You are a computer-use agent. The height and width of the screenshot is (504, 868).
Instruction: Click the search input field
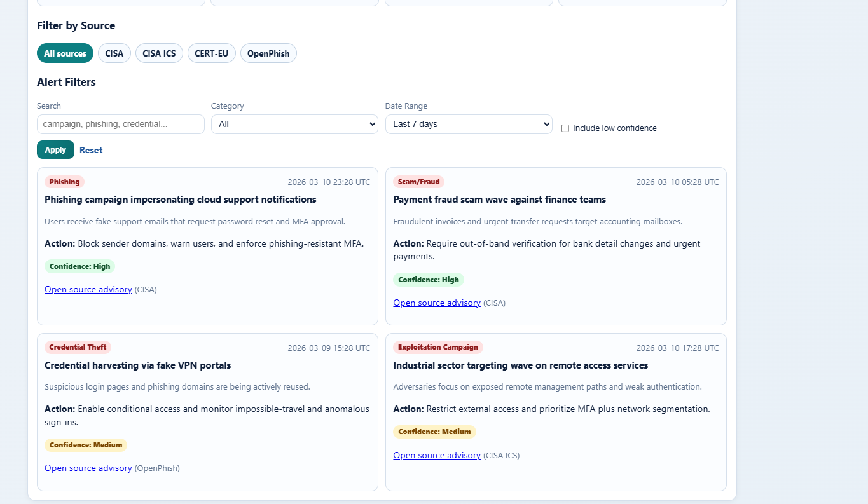coord(120,124)
